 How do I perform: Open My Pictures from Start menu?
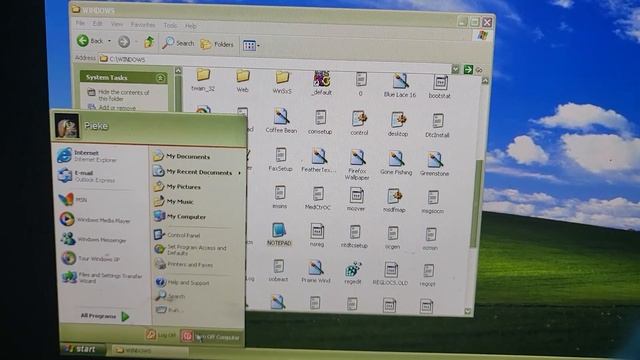[177, 187]
